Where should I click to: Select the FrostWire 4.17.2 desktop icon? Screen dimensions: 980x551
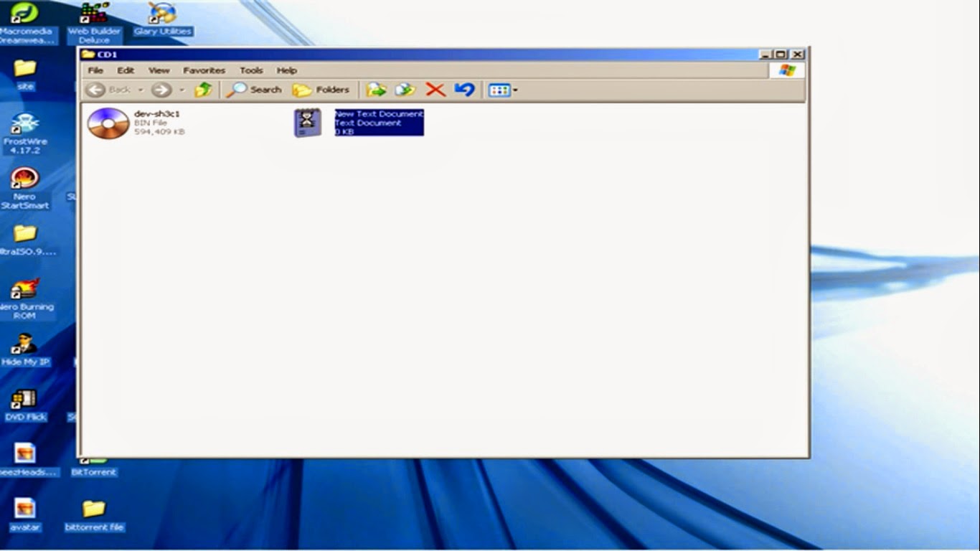pos(25,133)
